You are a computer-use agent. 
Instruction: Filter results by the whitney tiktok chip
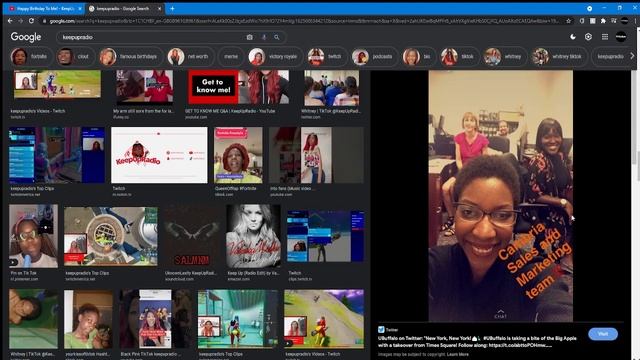click(x=559, y=56)
